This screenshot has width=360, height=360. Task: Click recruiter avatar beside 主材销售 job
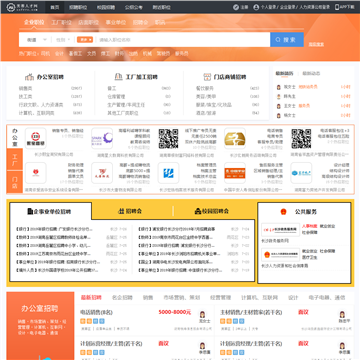click(x=342, y=314)
